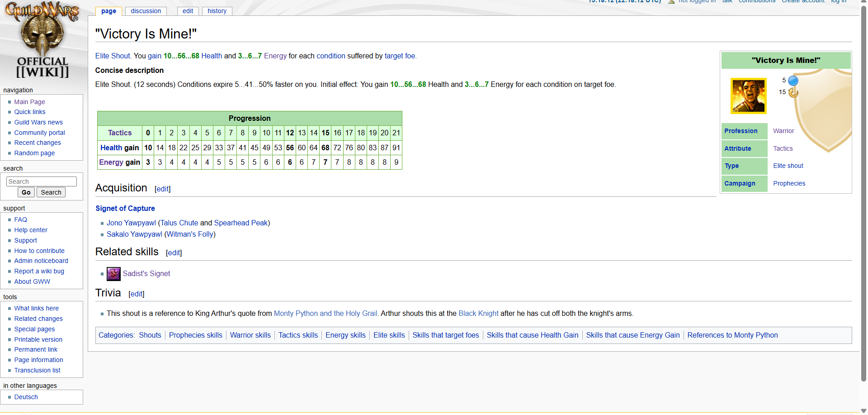
Task: Open Sadist's Signet text link
Action: pyautogui.click(x=146, y=274)
